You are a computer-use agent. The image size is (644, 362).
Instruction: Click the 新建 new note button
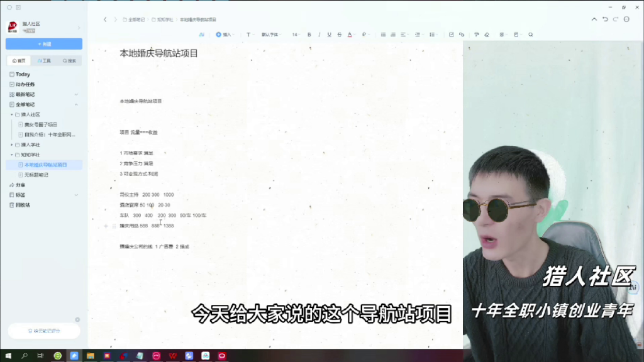[x=44, y=44]
